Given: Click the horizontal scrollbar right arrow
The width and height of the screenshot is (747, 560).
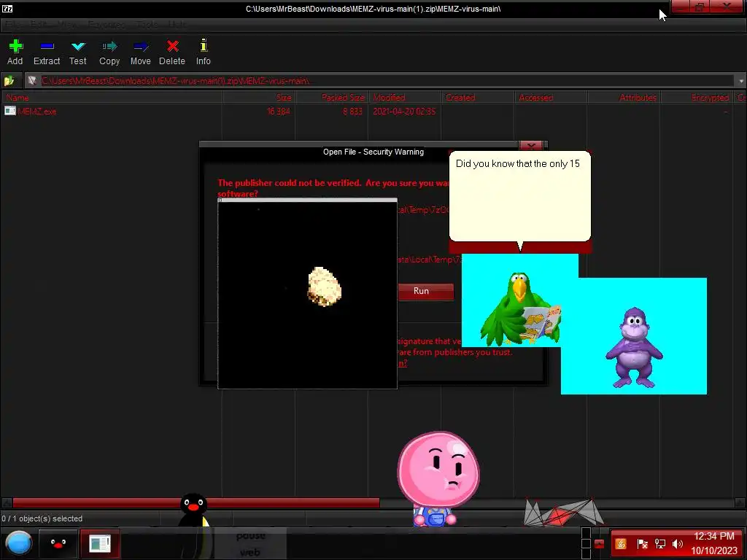Looking at the screenshot, I should click(740, 502).
